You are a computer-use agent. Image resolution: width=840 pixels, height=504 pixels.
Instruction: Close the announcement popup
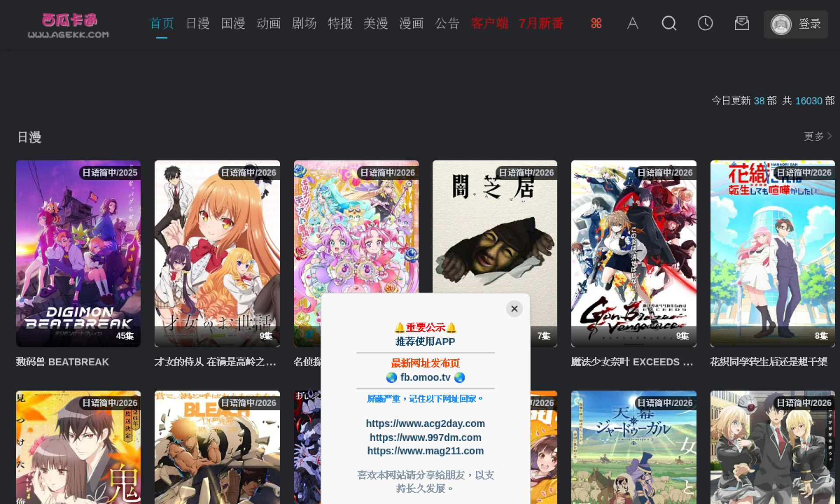tap(514, 309)
